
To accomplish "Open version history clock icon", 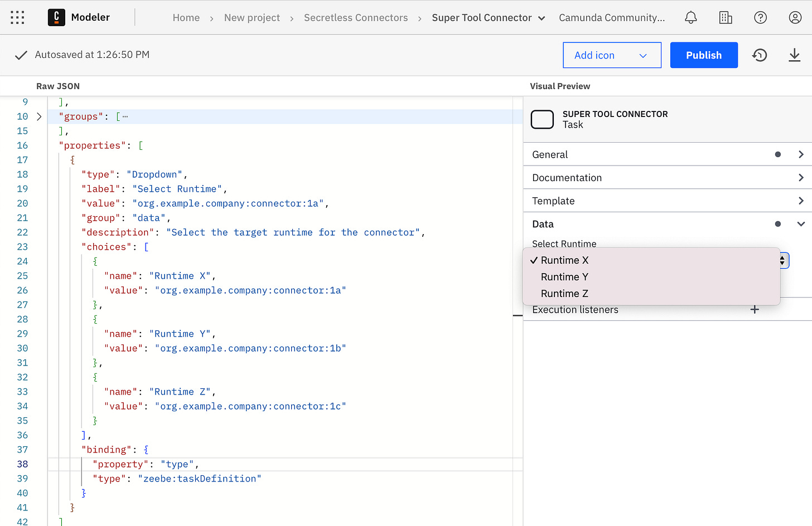I will click(x=760, y=55).
